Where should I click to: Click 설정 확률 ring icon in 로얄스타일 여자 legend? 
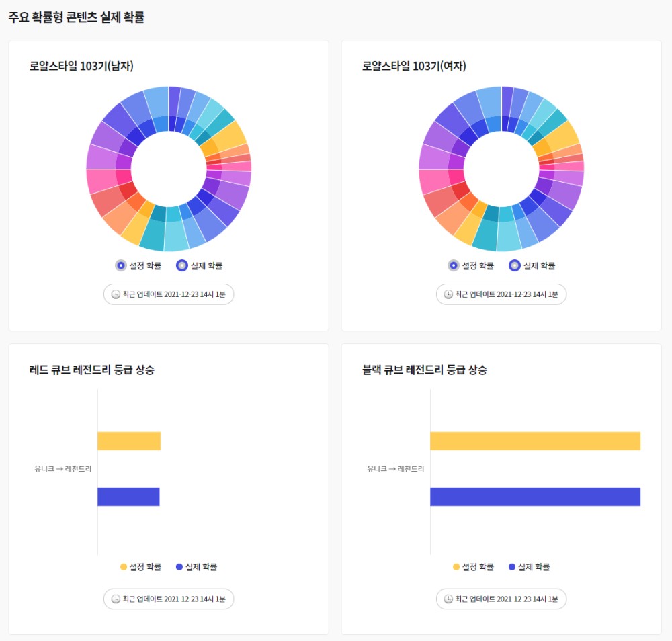[453, 265]
